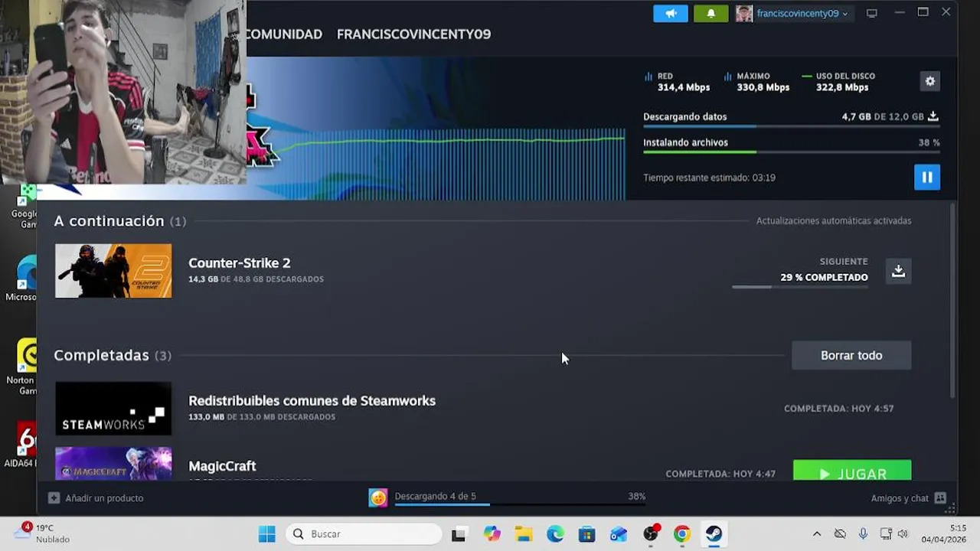Click the plus icon beside Añadir un producto
The width and height of the screenshot is (980, 551).
pos(54,498)
